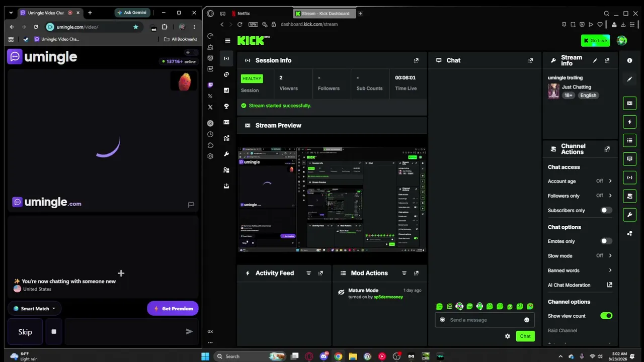The height and width of the screenshot is (362, 644).
Task: Filter the Activity Feed
Action: coord(308,273)
